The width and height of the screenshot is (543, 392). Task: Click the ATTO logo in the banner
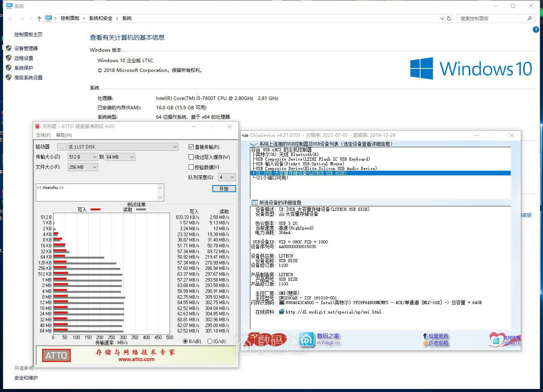[x=56, y=355]
